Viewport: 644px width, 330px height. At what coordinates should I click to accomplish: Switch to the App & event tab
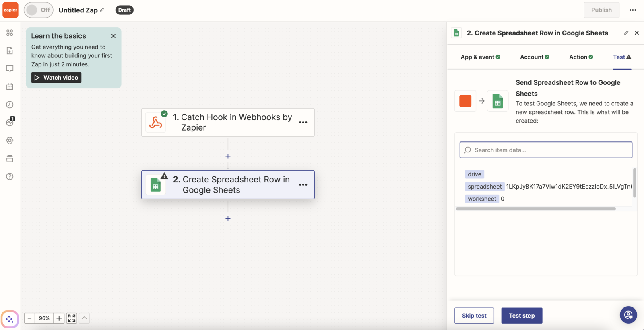480,57
